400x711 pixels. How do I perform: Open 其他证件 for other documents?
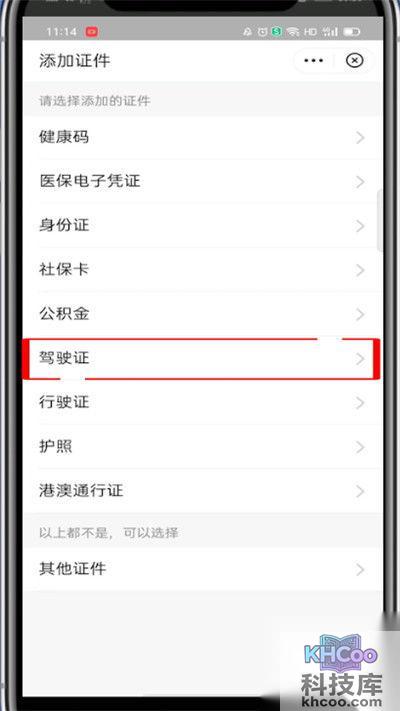203,569
